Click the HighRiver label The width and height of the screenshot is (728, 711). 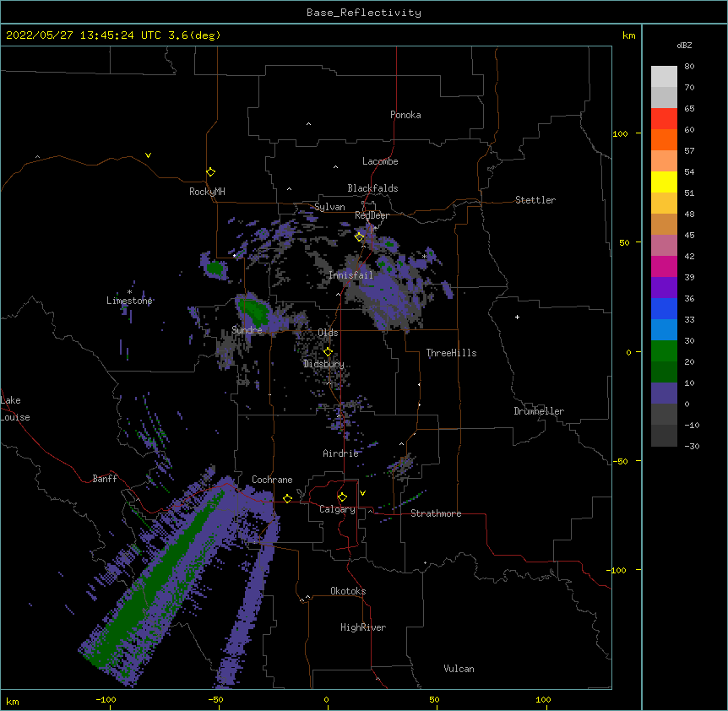(363, 627)
